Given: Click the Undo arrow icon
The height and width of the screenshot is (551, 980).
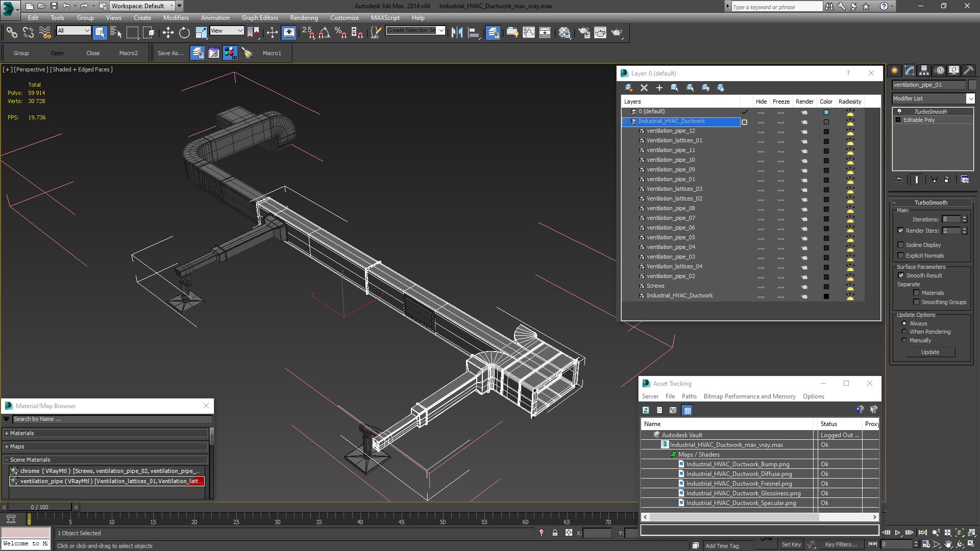Looking at the screenshot, I should pyautogui.click(x=66, y=6).
